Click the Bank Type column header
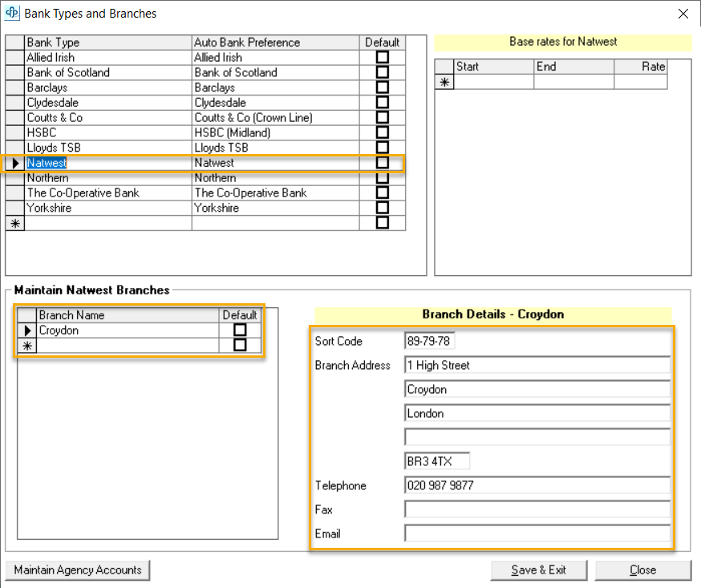The image size is (701, 588). (108, 43)
